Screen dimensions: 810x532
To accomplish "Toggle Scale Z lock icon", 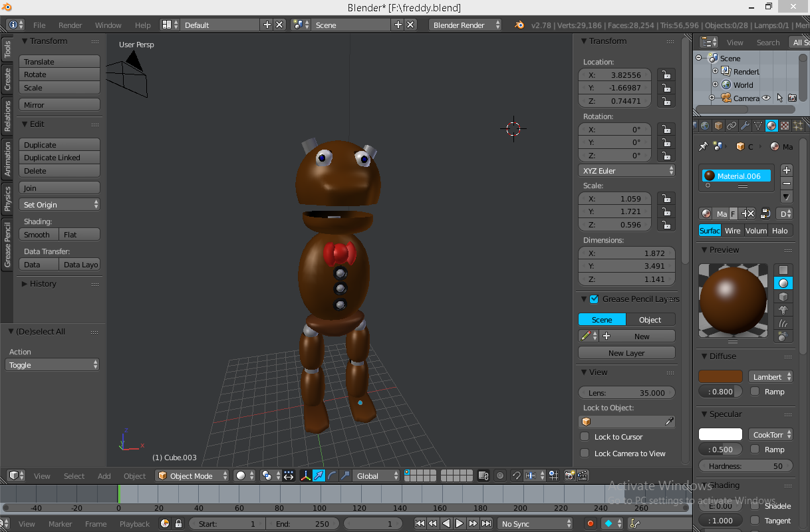I will point(666,224).
